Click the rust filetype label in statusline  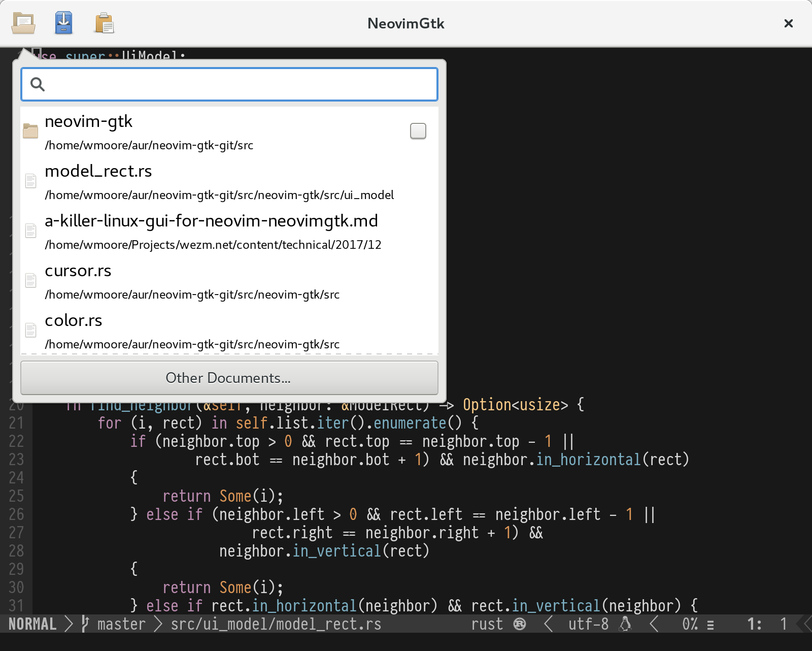tap(487, 624)
